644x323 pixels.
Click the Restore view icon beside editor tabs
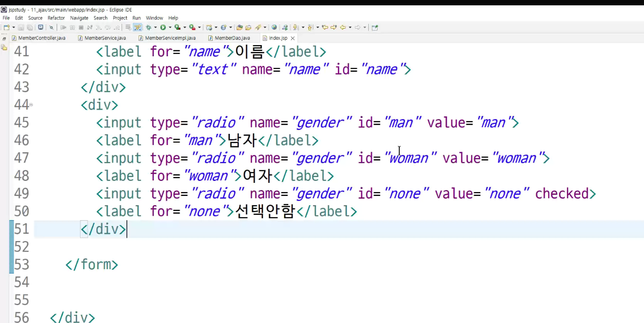pos(4,38)
